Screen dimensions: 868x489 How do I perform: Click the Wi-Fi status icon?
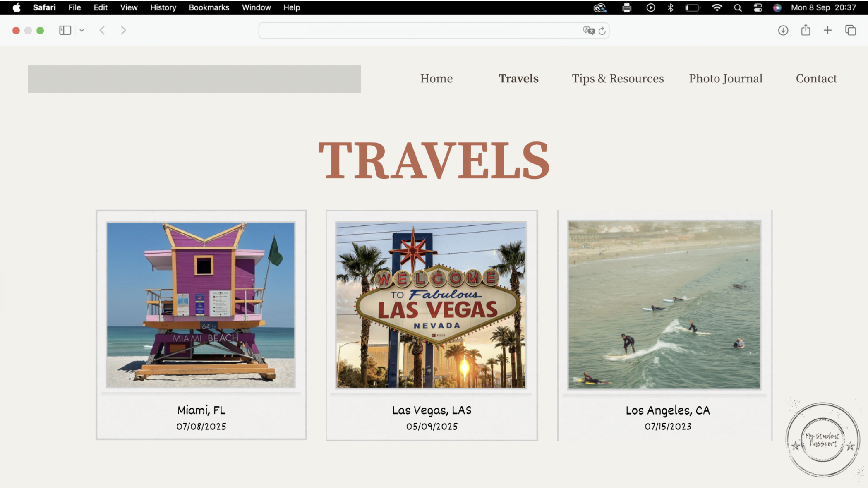[x=717, y=7]
